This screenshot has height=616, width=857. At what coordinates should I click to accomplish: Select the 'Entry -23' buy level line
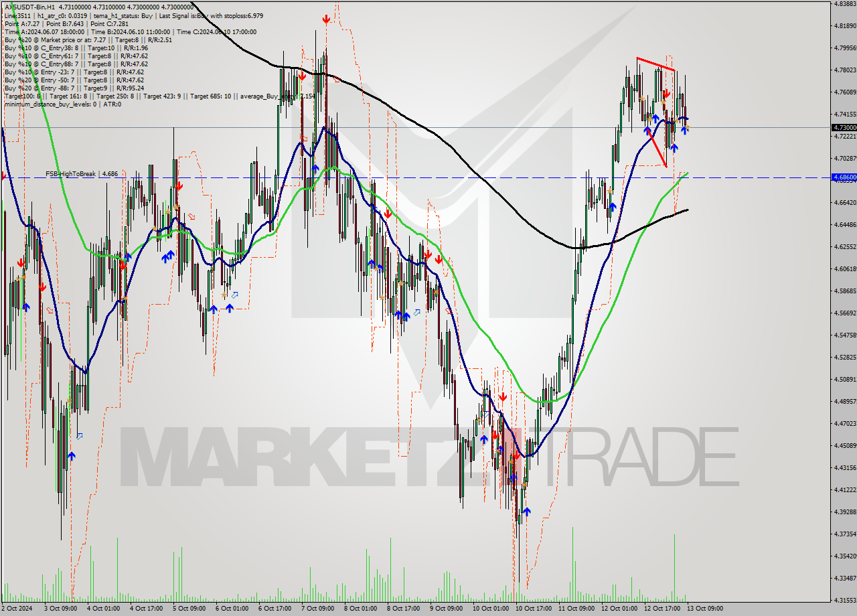tap(74, 72)
